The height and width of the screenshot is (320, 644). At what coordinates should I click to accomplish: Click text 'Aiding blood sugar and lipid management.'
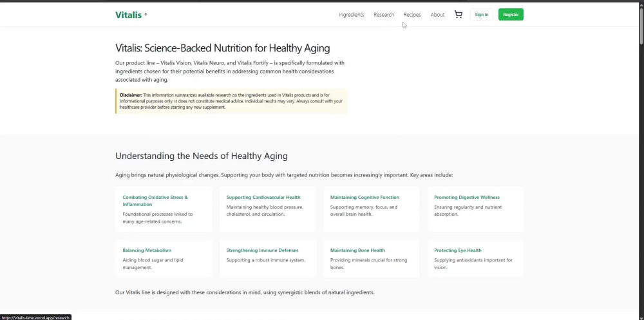pos(153,264)
